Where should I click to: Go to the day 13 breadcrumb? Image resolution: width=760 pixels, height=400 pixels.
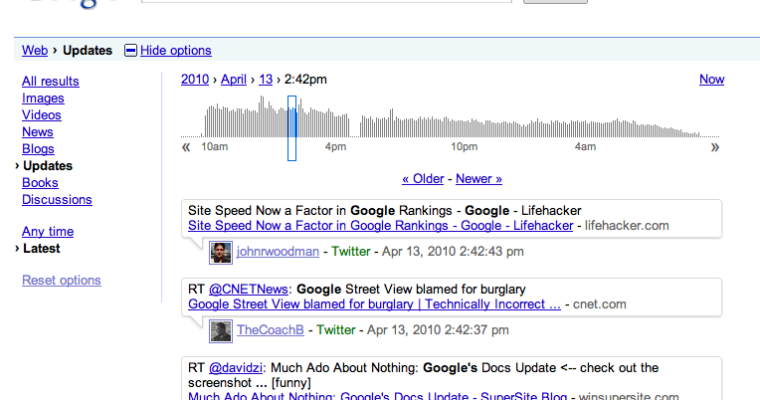coord(266,80)
